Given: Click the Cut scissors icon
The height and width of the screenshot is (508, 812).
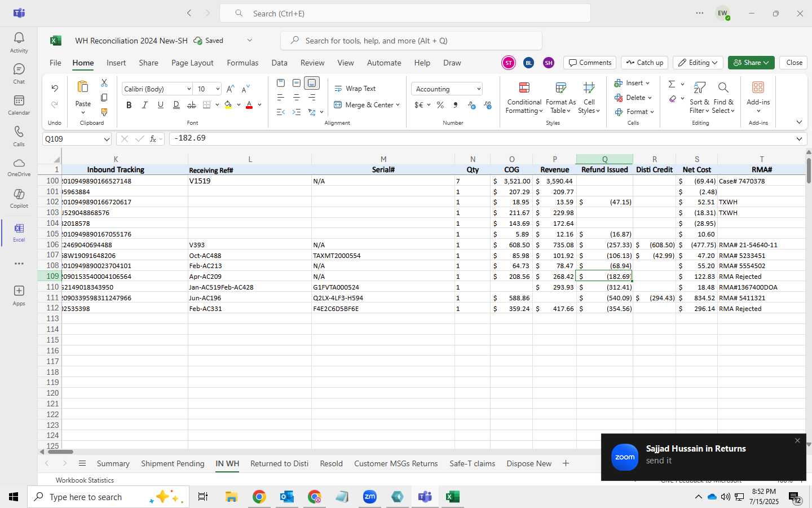Looking at the screenshot, I should tap(104, 83).
